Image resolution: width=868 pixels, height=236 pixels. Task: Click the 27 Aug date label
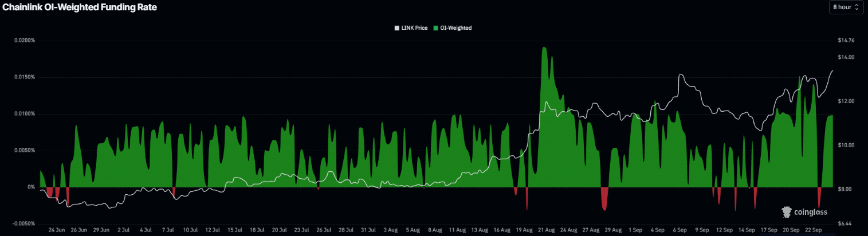[590, 230]
